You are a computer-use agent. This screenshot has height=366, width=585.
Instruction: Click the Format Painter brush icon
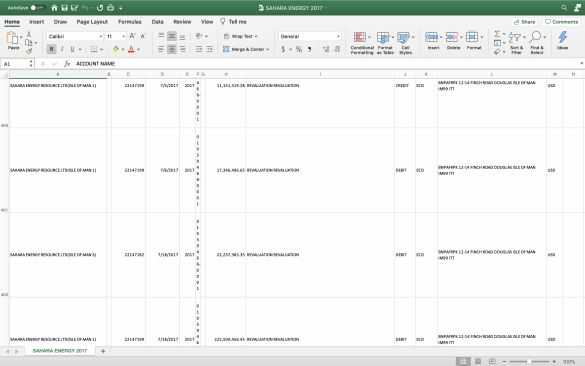pos(29,51)
